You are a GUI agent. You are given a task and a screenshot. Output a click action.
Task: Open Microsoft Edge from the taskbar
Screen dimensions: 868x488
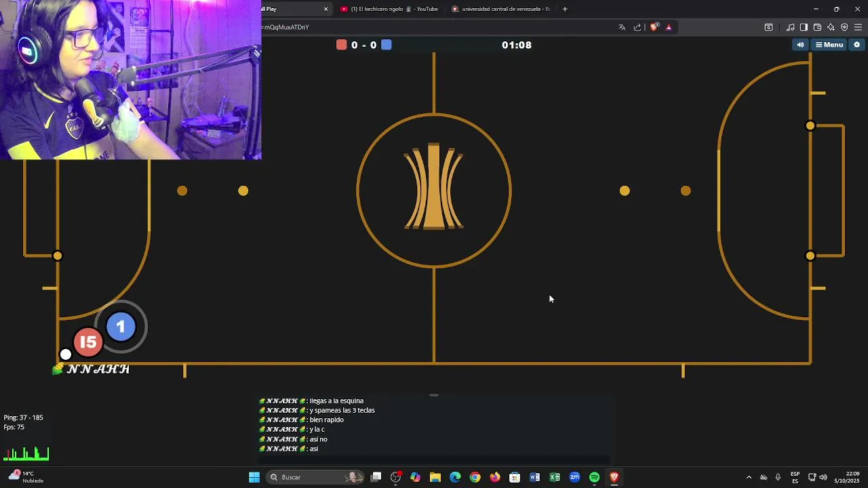point(455,477)
